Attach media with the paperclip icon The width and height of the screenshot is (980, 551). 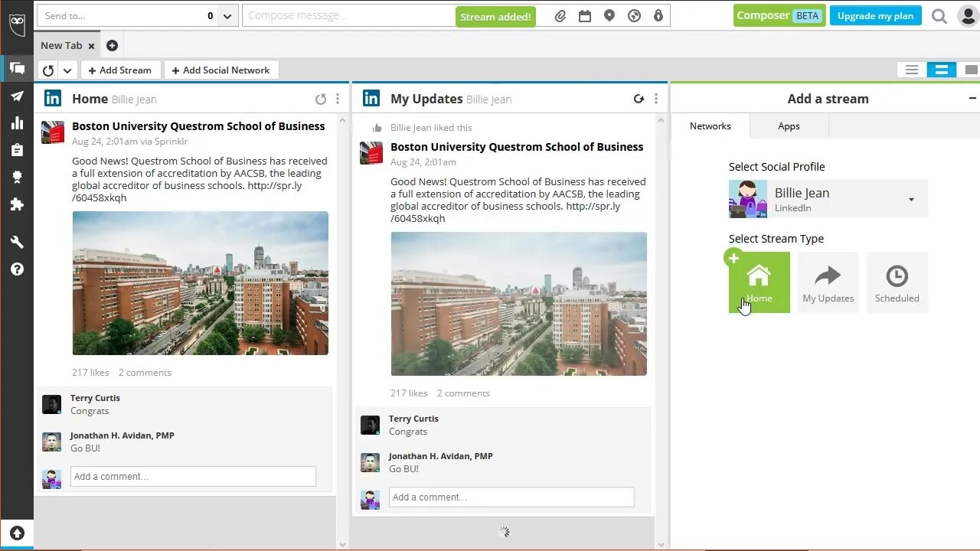560,16
